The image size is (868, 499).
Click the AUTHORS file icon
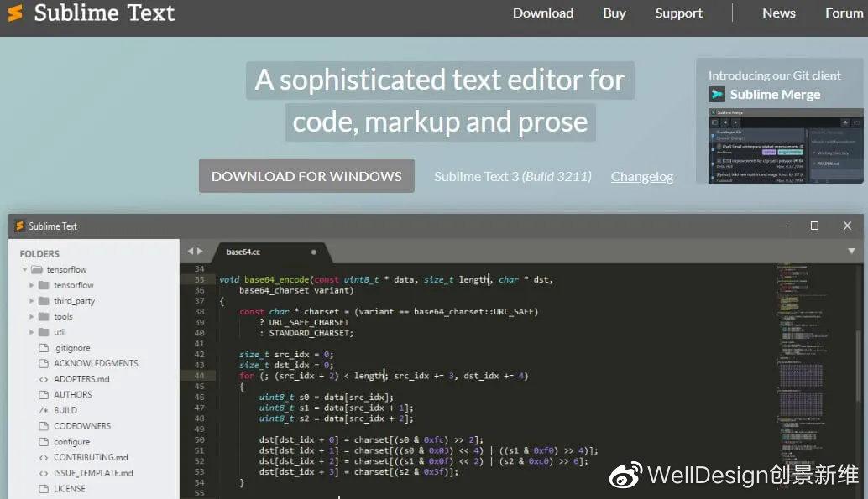tap(44, 394)
